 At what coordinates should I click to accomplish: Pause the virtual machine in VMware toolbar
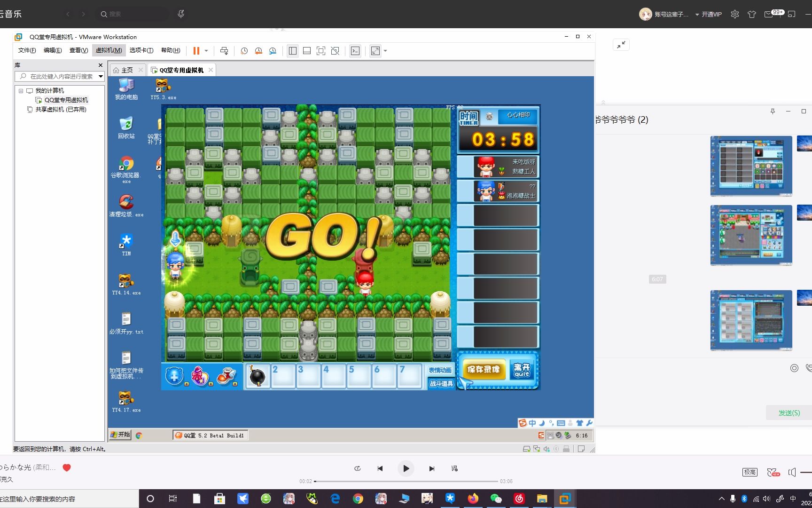coord(196,51)
